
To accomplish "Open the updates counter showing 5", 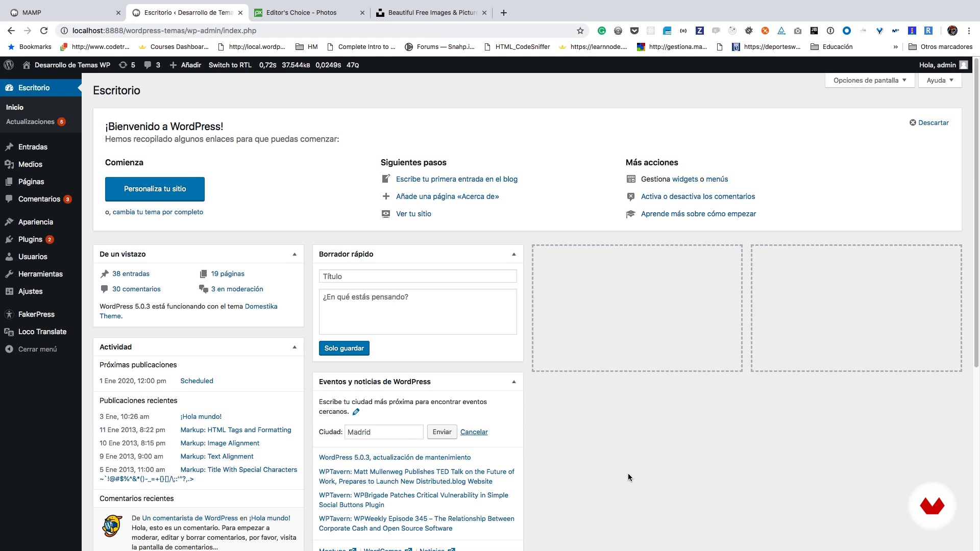I will click(127, 65).
